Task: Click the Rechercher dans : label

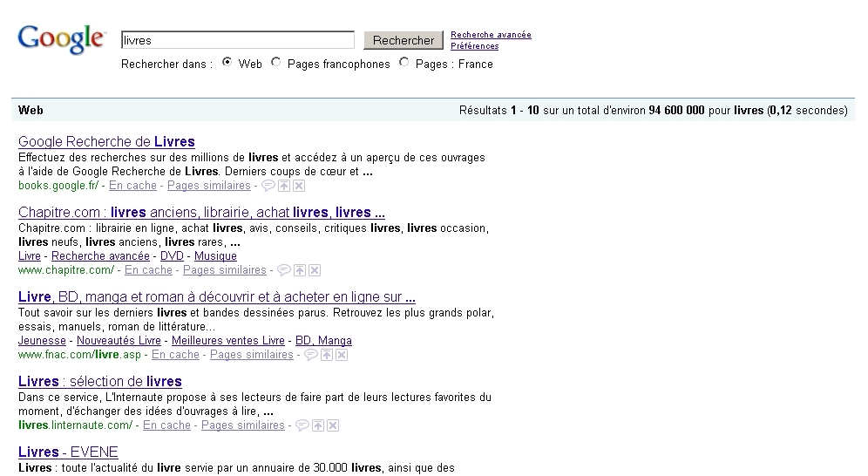Action: coord(166,65)
